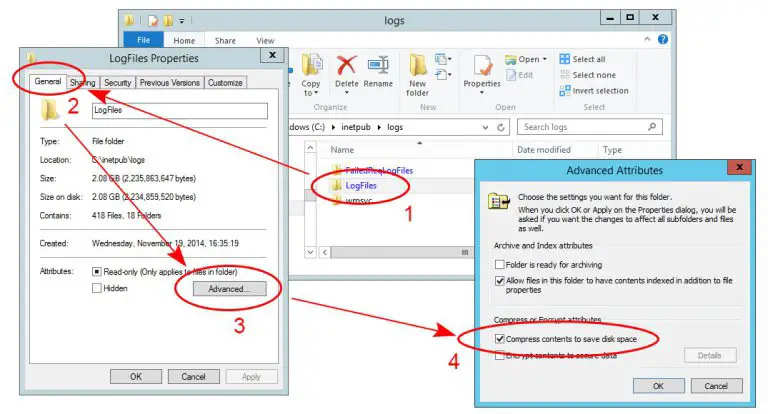The height and width of the screenshot is (414, 768).
Task: Open the Easy access dropdown in the New group
Action: point(443,74)
